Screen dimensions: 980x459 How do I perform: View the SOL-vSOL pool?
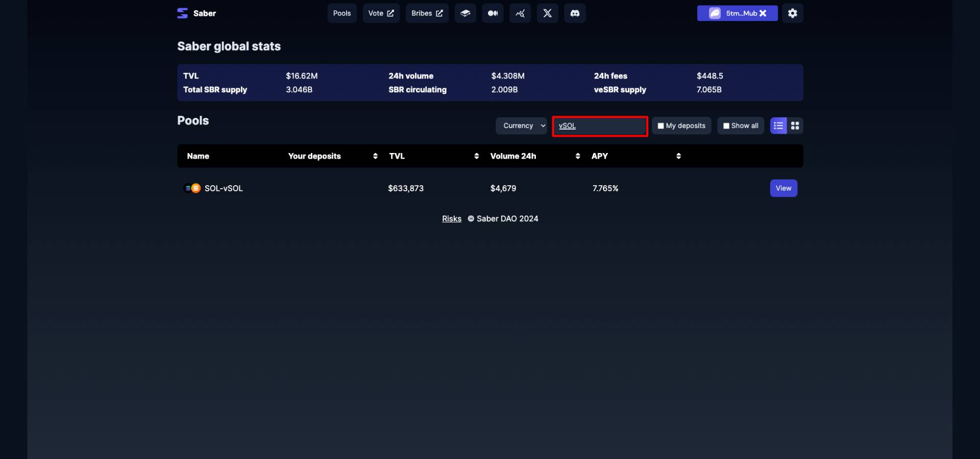[x=783, y=188]
